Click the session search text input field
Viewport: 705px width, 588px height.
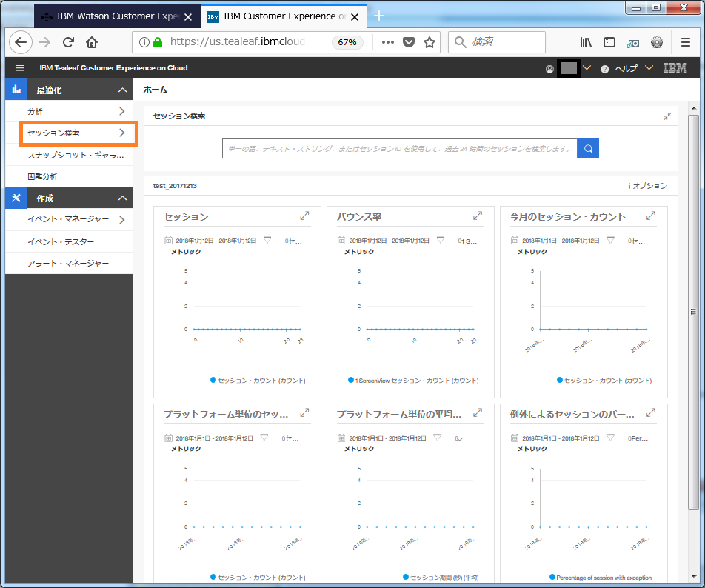(400, 149)
